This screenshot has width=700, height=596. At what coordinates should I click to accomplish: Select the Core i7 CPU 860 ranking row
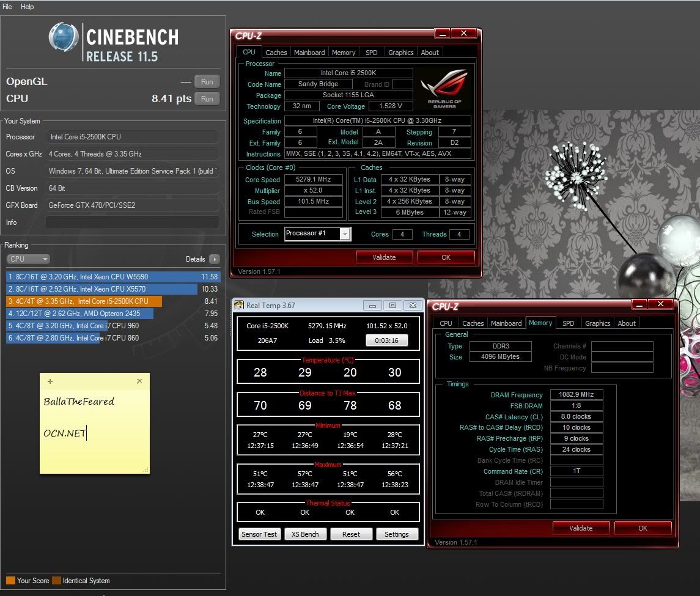pyautogui.click(x=113, y=338)
